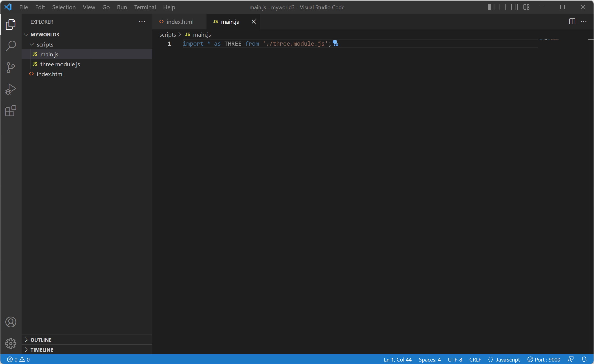
Task: Switch to the index.html tab
Action: [x=180, y=22]
